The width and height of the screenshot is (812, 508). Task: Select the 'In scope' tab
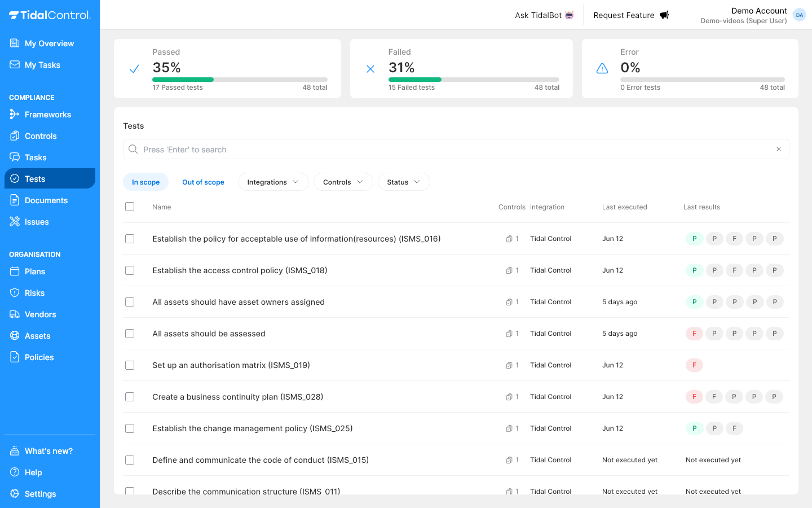coord(145,182)
